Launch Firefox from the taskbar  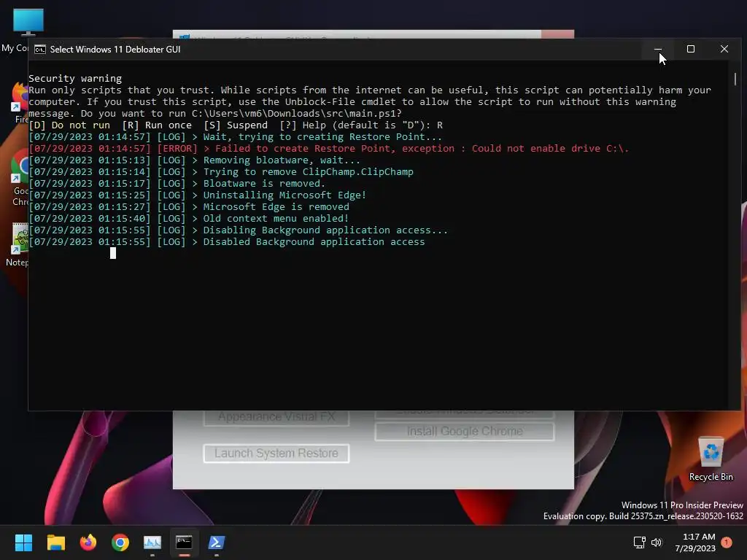pos(88,542)
